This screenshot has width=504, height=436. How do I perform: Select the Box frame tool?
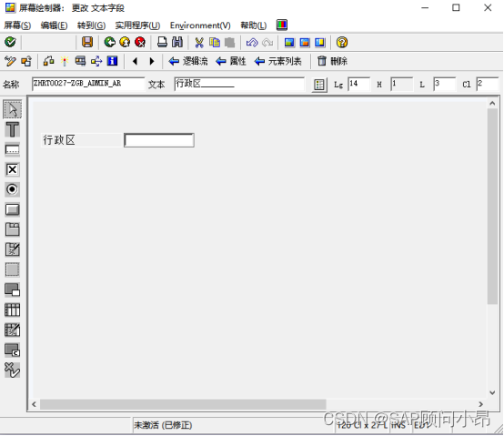12,269
